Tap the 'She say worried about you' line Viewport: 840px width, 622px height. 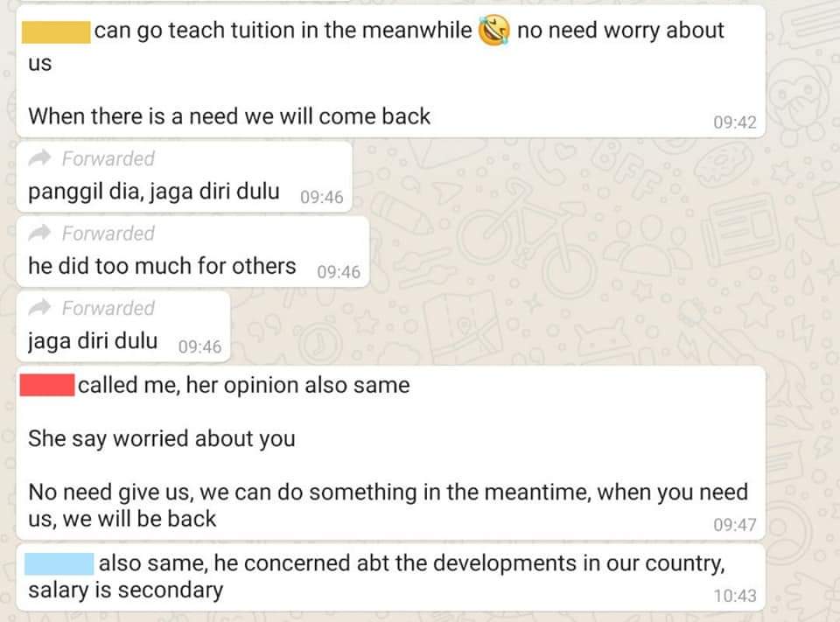[x=162, y=439]
